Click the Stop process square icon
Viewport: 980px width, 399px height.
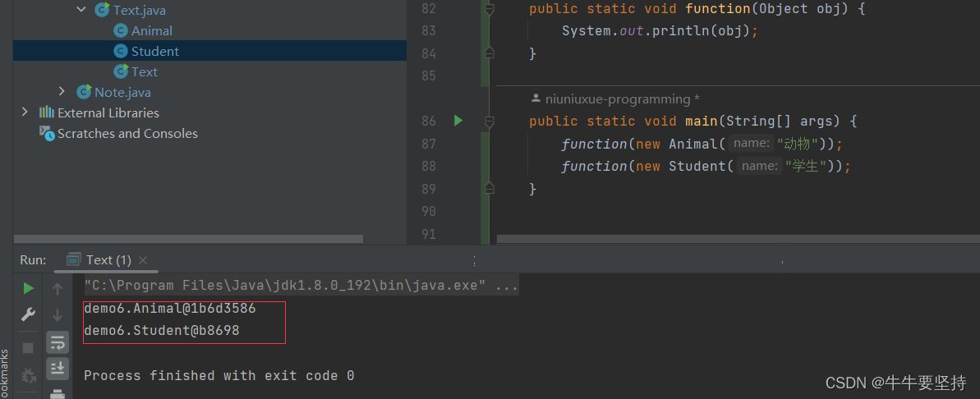click(29, 347)
